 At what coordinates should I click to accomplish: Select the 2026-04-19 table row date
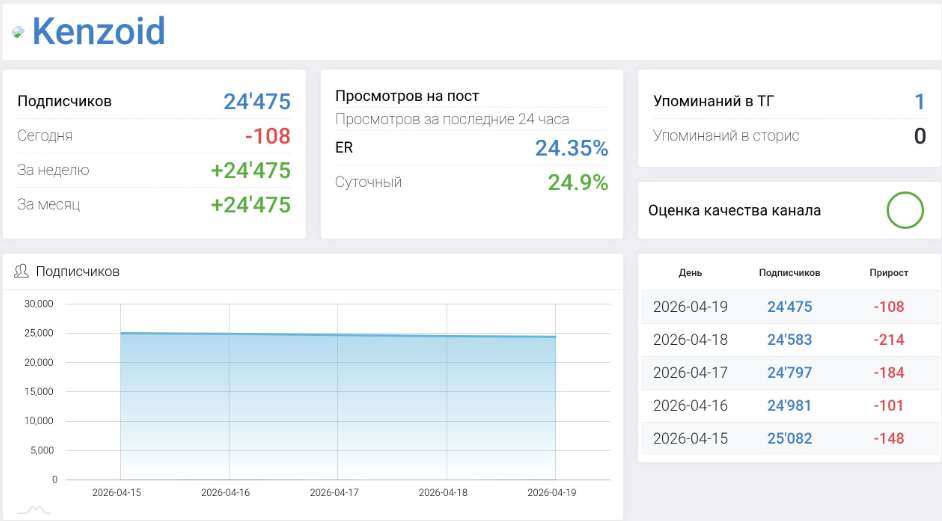point(690,307)
